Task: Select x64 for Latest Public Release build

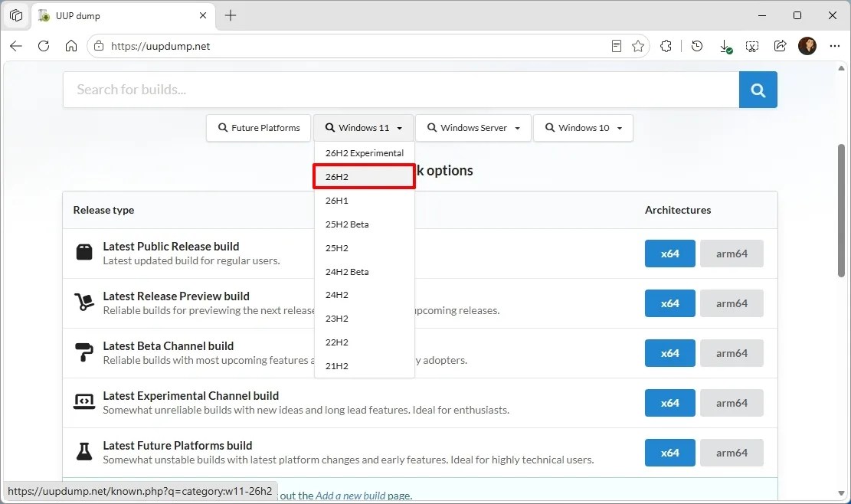Action: (669, 254)
